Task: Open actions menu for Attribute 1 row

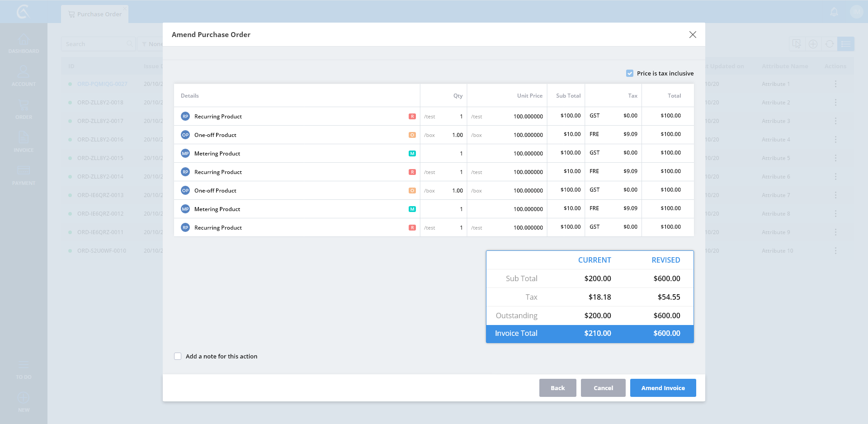Action: [x=835, y=84]
